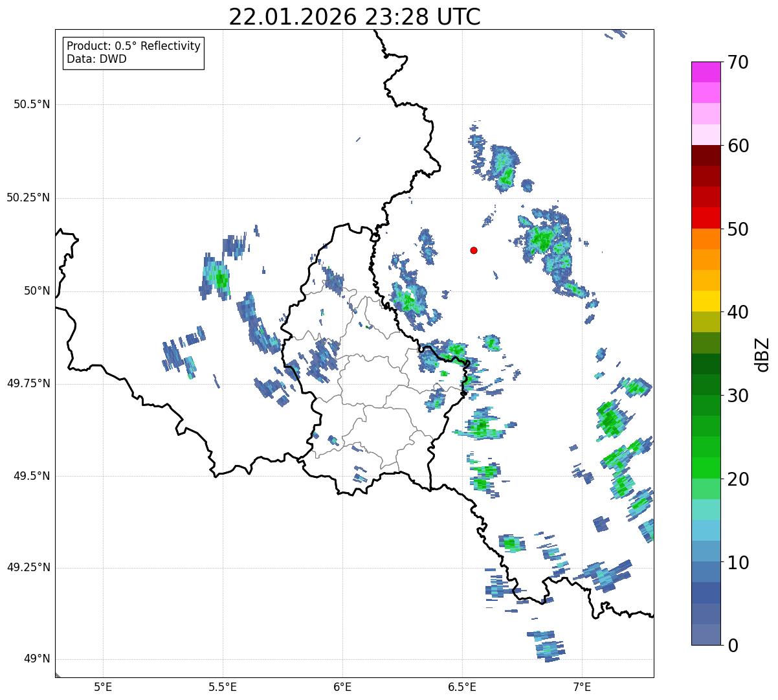The image size is (778, 700).
Task: Click the colorbar tick value 70
Action: pyautogui.click(x=739, y=62)
